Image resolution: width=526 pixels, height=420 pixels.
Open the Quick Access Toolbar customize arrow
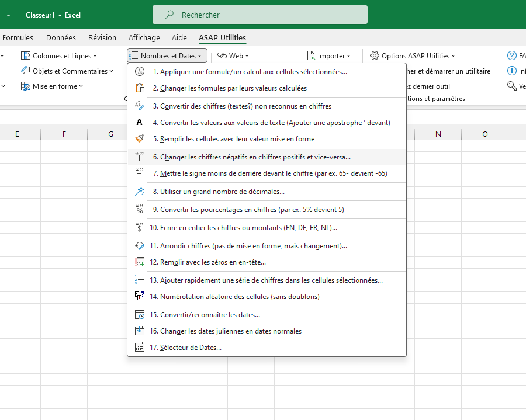[x=8, y=15]
